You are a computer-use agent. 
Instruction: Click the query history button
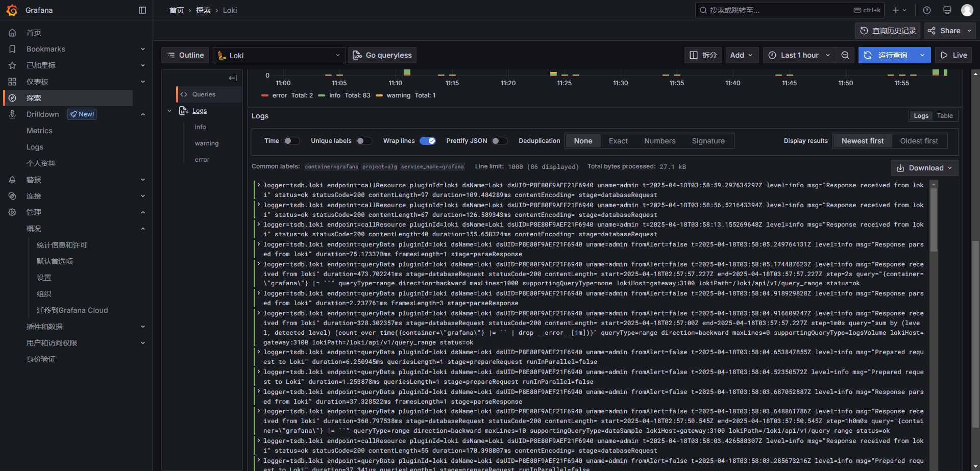(x=888, y=31)
